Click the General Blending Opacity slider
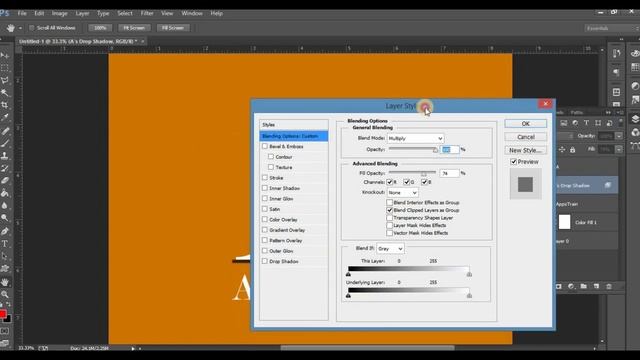Screen dimensions: 640x360 pyautogui.click(x=413, y=149)
